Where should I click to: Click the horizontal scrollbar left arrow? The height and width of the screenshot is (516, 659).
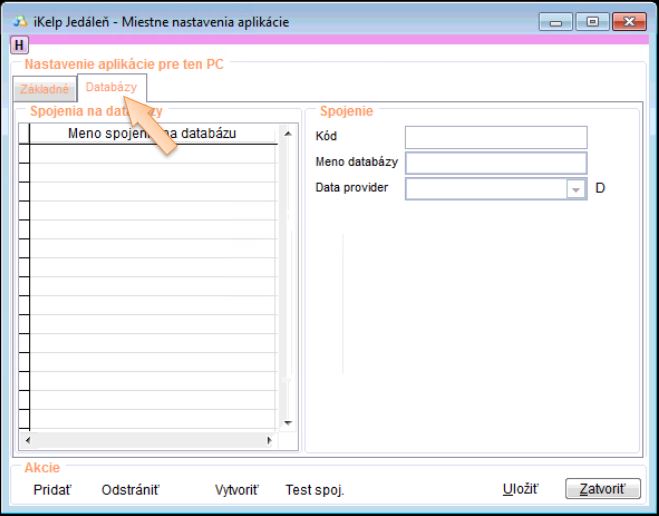27,440
